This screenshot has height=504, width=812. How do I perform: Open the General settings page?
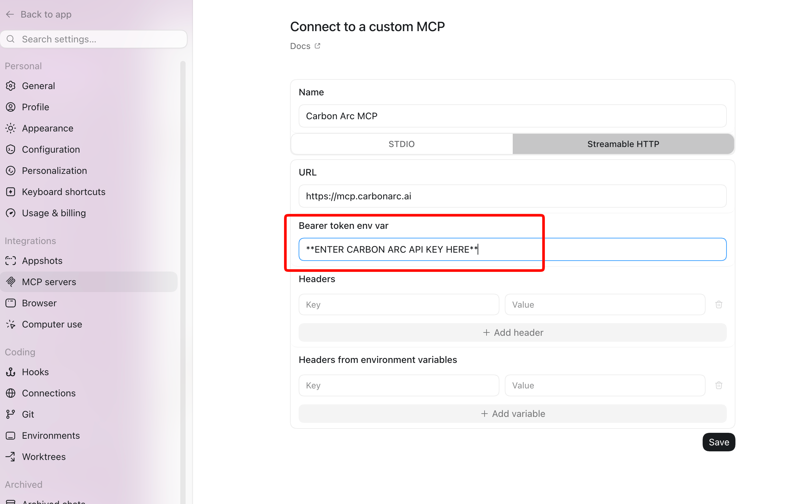pyautogui.click(x=89, y=86)
